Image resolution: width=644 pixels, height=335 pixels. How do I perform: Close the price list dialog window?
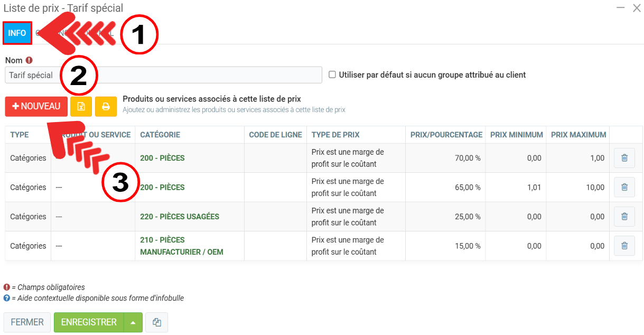click(x=637, y=8)
